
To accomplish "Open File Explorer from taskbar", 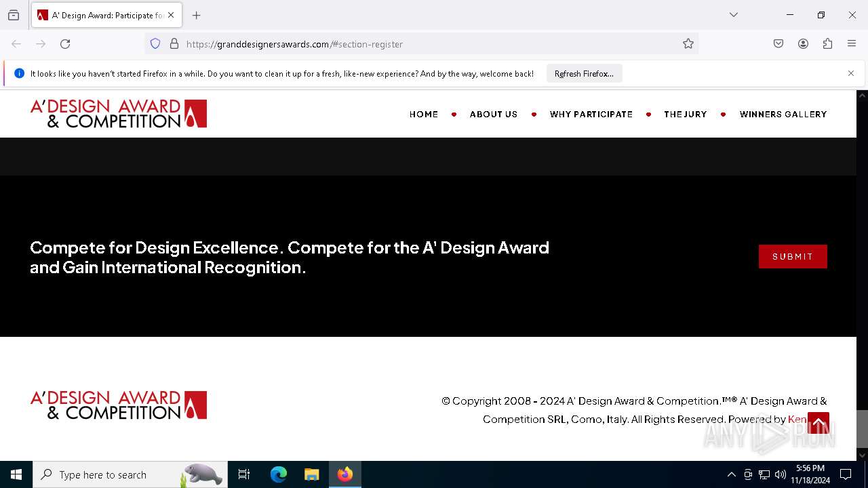I will (x=311, y=474).
